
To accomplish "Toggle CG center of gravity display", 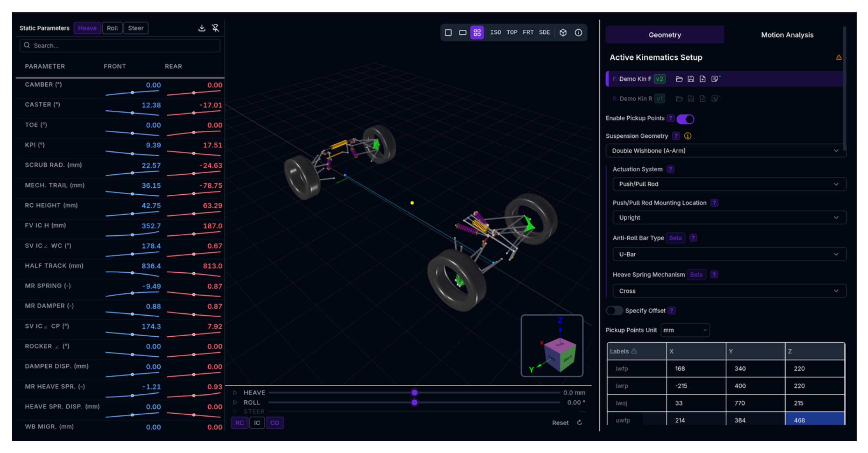I will (x=275, y=423).
